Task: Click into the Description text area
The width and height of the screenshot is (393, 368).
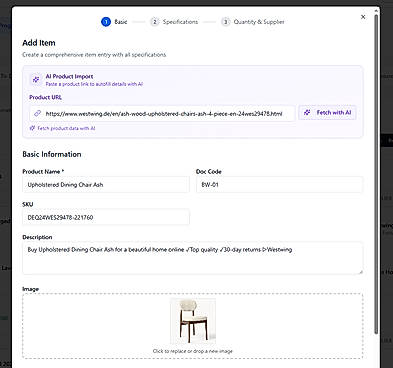Action: pyautogui.click(x=192, y=258)
